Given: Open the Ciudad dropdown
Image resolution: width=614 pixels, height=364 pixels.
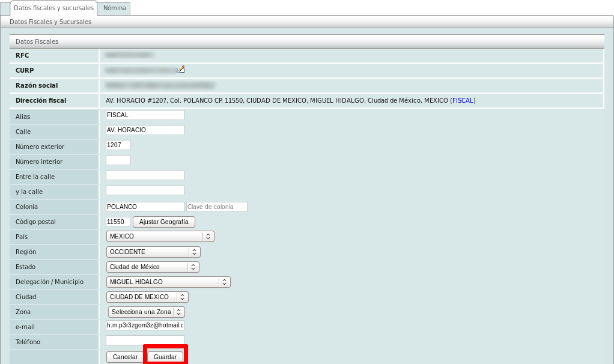Looking at the screenshot, I should (147, 297).
